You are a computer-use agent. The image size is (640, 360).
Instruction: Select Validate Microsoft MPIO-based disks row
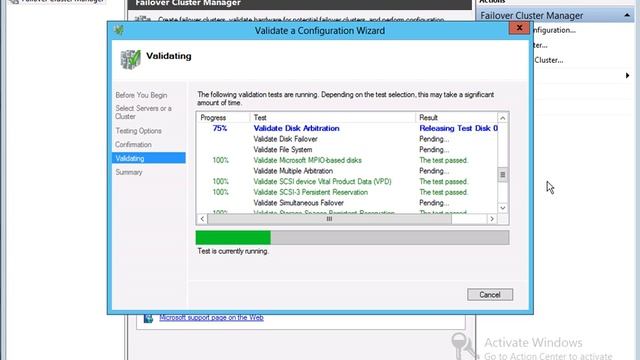pos(347,160)
